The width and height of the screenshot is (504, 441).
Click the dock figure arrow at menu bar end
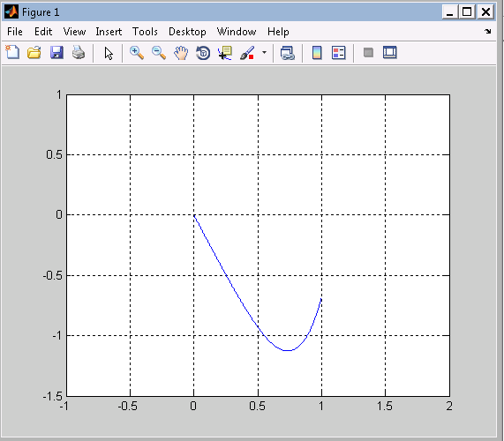tap(488, 31)
